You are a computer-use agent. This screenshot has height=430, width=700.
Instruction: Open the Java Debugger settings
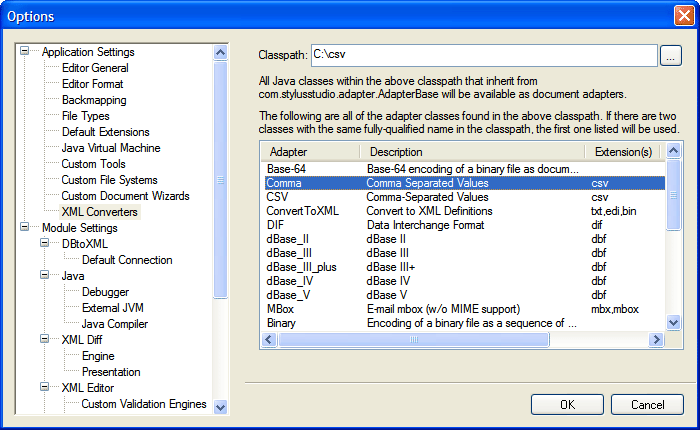tap(105, 292)
